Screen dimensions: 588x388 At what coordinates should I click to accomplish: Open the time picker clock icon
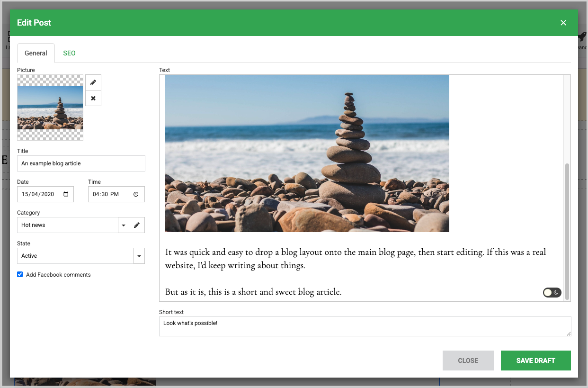[x=136, y=194]
